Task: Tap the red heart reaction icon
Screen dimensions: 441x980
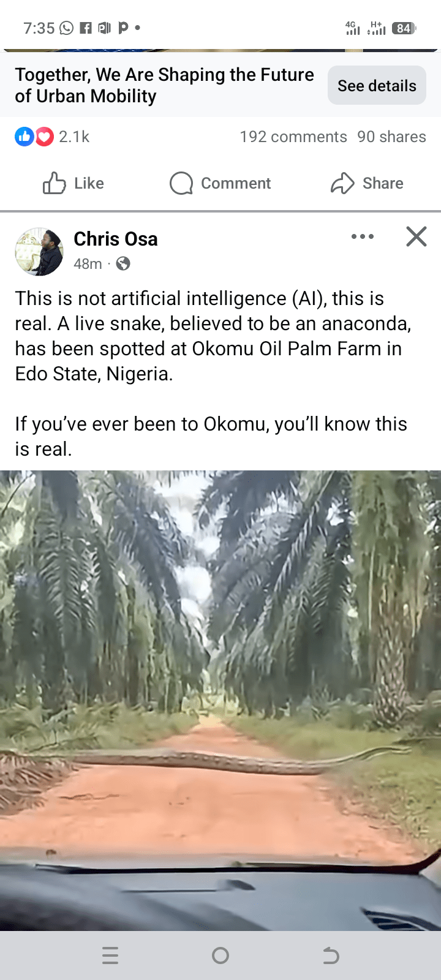Action: pyautogui.click(x=44, y=137)
